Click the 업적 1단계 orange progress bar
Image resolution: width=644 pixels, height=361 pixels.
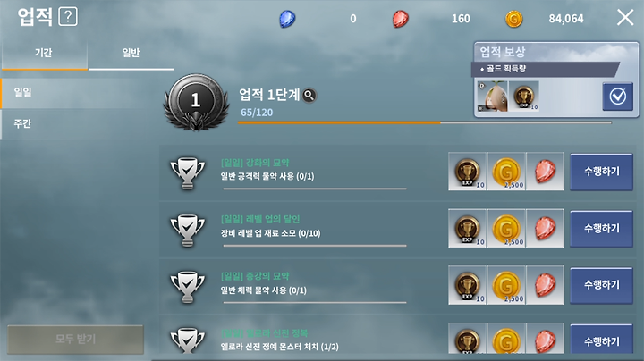pyautogui.click(x=424, y=122)
